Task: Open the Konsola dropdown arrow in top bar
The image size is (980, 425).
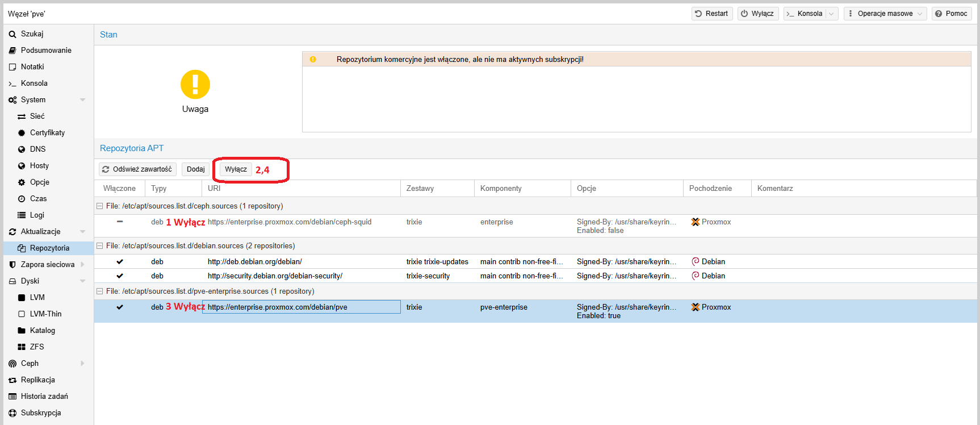Action: [832, 14]
